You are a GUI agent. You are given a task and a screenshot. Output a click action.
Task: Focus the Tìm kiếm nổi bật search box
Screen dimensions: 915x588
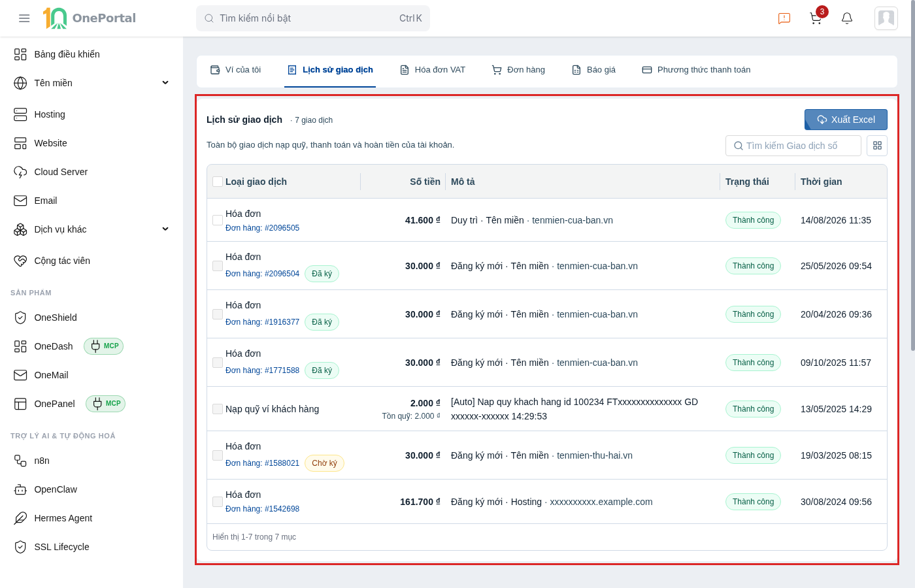[313, 18]
